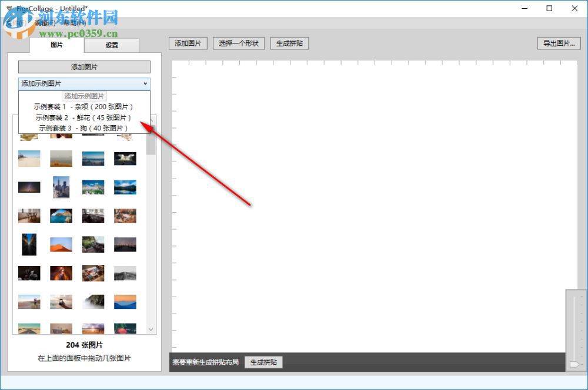Select the beach photo thumbnail in the image list
Viewport: 588px width, 390px height.
[29, 157]
